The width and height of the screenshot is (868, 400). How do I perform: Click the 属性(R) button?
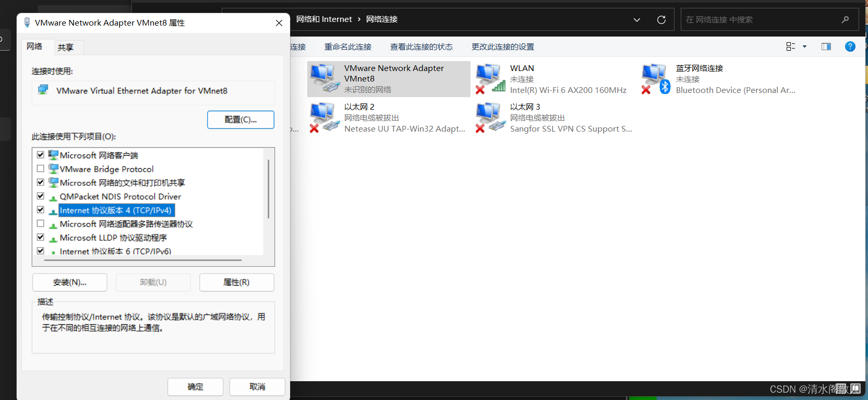pyautogui.click(x=236, y=283)
